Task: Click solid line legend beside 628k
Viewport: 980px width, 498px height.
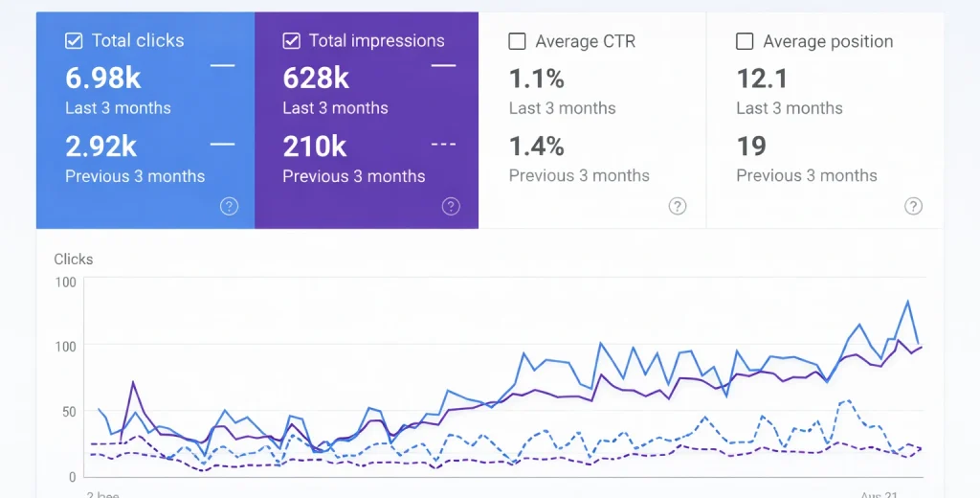Action: pos(443,65)
